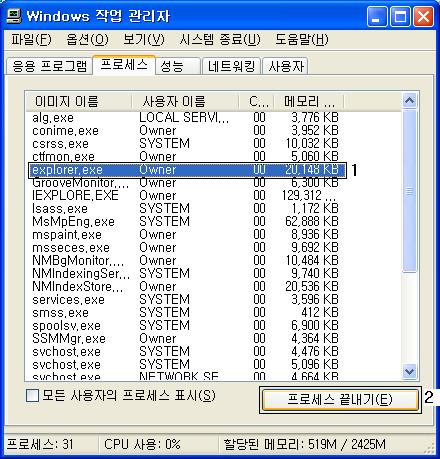This screenshot has width=440, height=459.
Task: Click the LOCAL SERVI... user name cell
Action: [184, 118]
